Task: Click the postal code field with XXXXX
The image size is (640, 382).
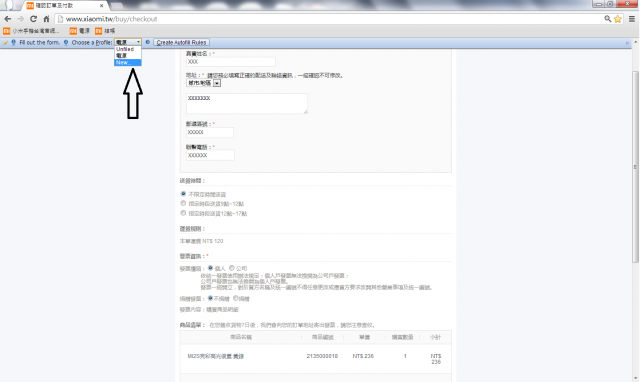Action: click(x=210, y=132)
